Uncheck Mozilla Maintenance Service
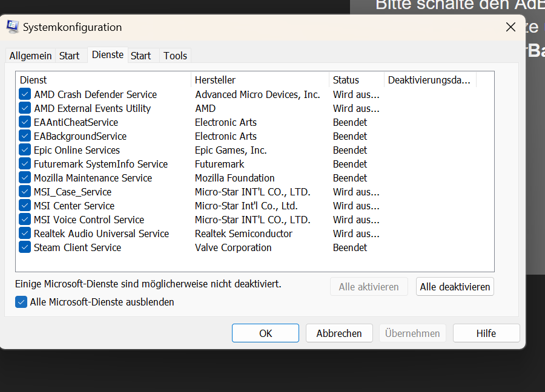The width and height of the screenshot is (545, 392). click(25, 178)
